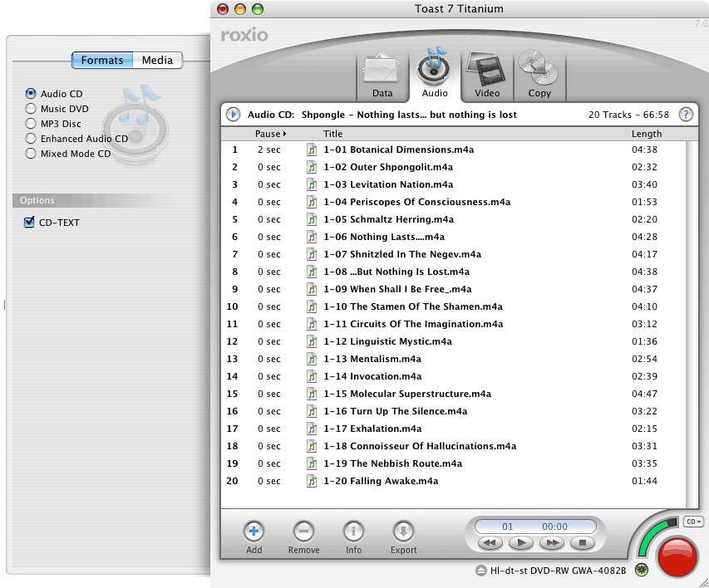
Task: Eject disc from Hl-dt-st DVD-RW drive
Action: (481, 571)
